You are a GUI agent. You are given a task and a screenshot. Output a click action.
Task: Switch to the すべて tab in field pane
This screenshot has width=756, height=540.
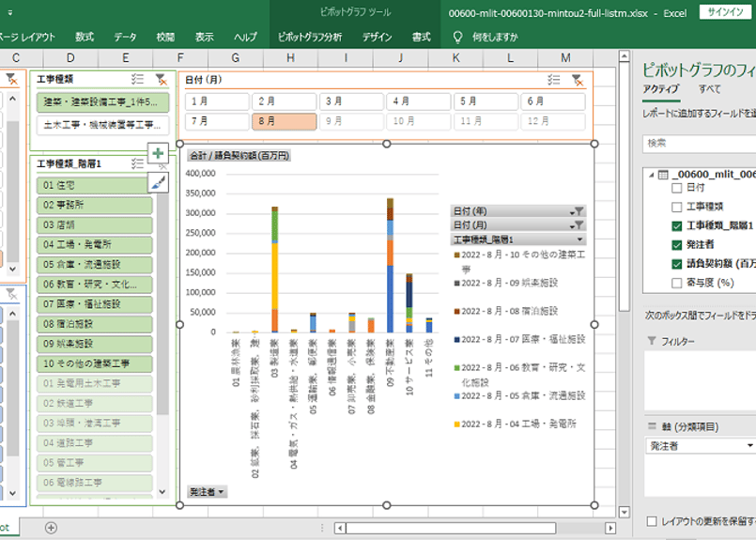(x=709, y=89)
